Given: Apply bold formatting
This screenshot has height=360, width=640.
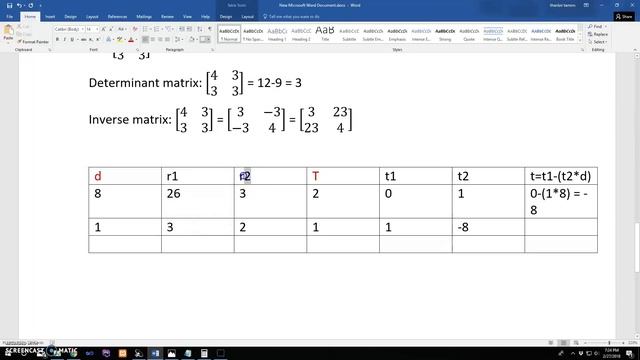Looking at the screenshot, I should click(57, 40).
